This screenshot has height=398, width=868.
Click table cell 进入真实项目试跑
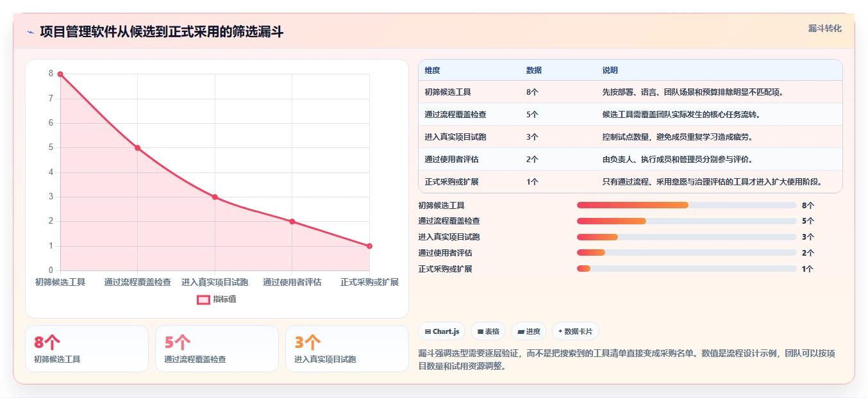click(x=455, y=137)
